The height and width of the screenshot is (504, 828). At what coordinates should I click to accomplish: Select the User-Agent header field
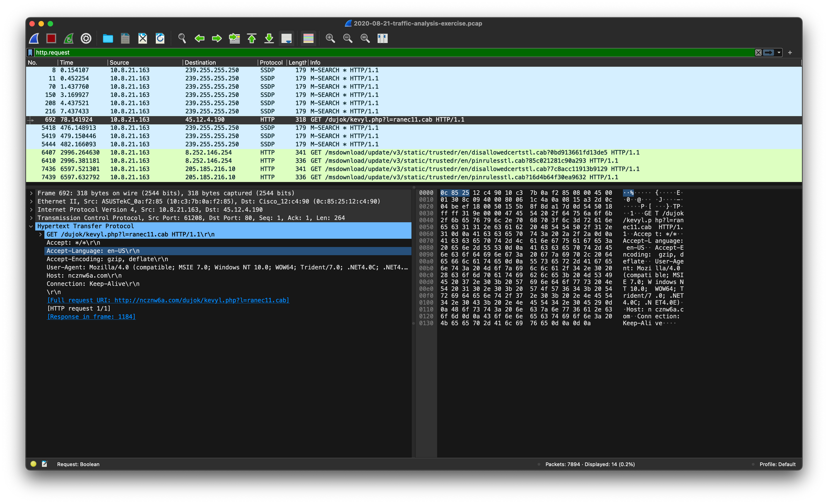[x=228, y=267]
